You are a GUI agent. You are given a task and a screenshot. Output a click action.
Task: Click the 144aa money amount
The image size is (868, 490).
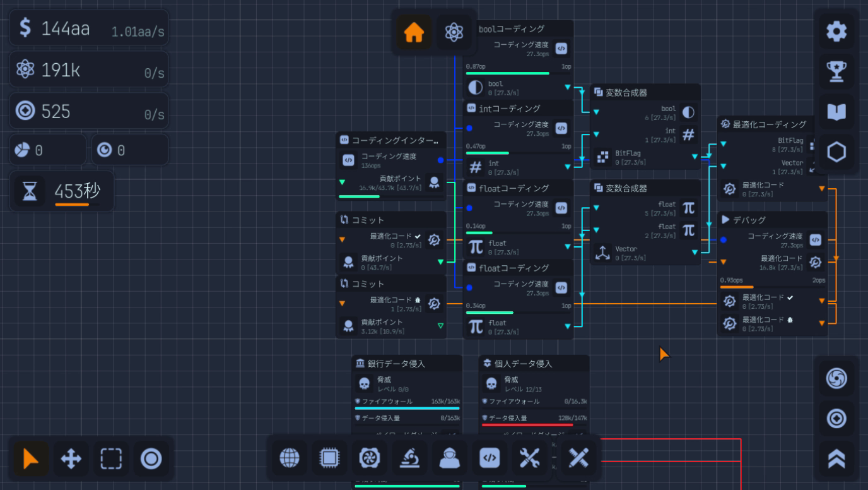click(66, 28)
